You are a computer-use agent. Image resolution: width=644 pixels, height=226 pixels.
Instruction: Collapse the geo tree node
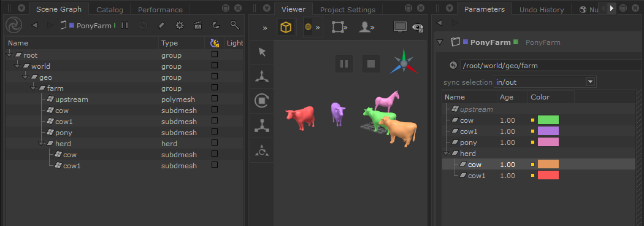pyautogui.click(x=26, y=77)
